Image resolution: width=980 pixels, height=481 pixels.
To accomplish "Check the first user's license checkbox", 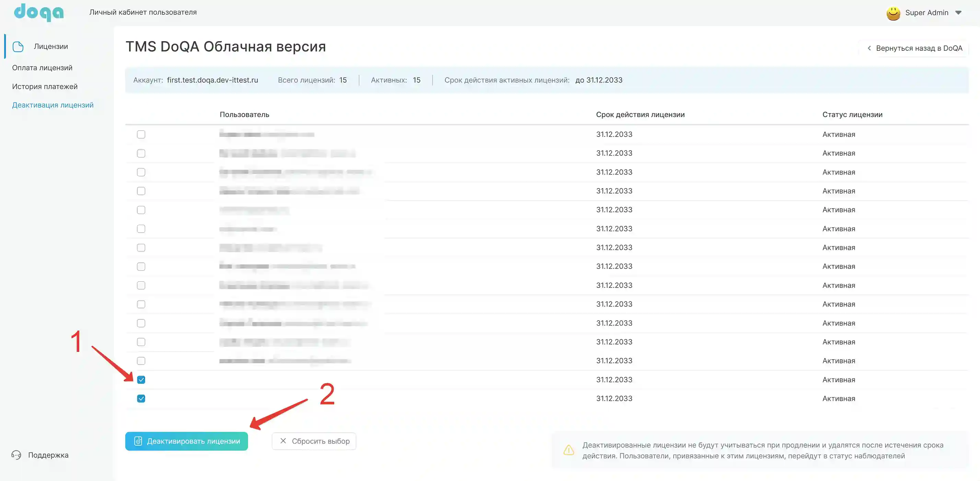I will click(141, 134).
